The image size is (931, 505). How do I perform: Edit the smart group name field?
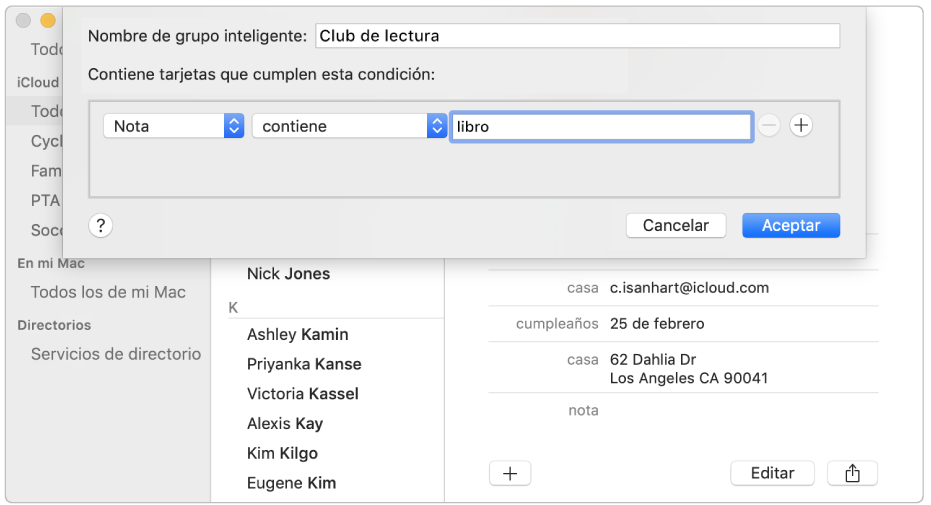(577, 36)
